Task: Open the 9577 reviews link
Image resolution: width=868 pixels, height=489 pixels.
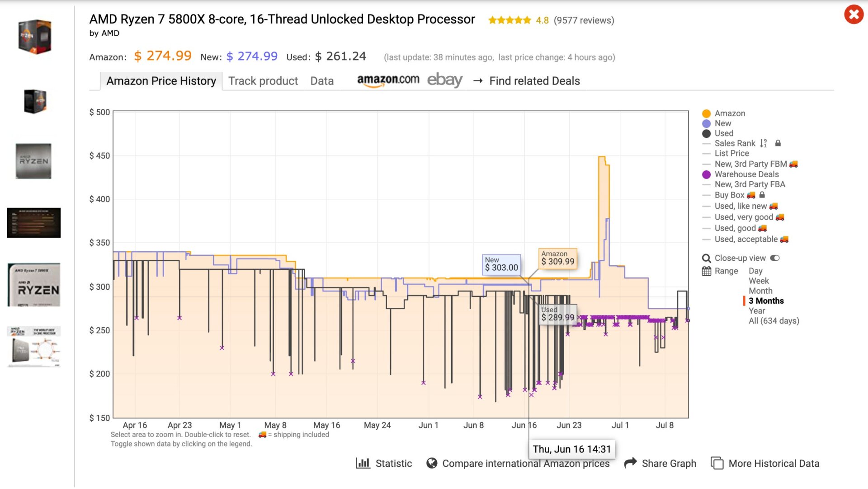Action: coord(584,20)
